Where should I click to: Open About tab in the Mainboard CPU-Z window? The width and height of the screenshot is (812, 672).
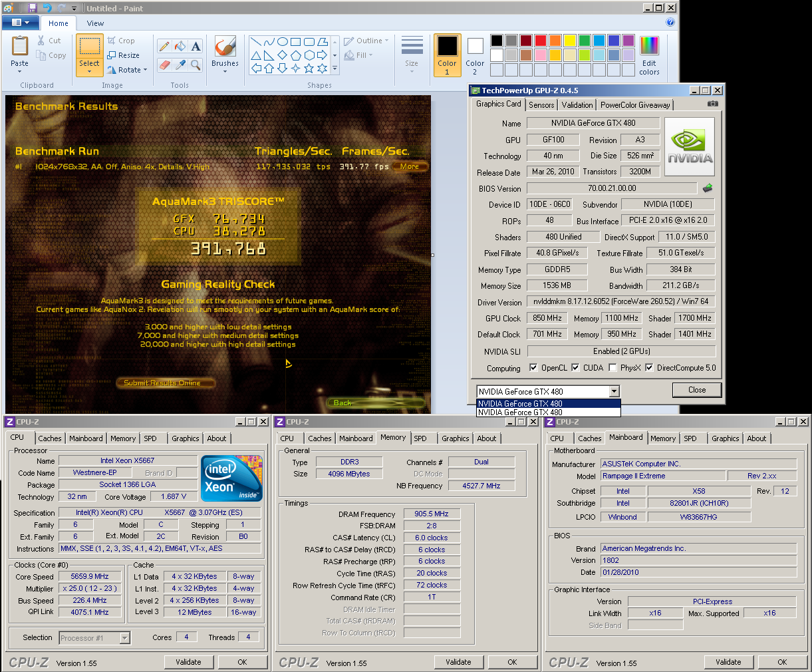tap(756, 438)
